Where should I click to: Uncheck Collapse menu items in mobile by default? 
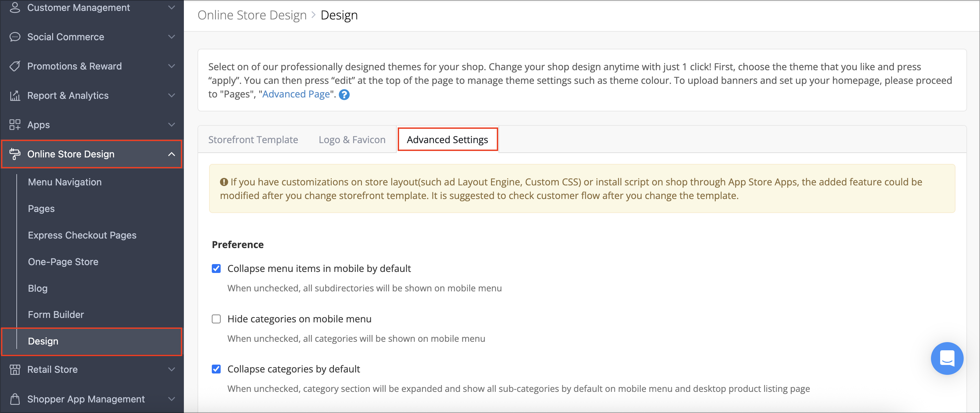point(216,269)
